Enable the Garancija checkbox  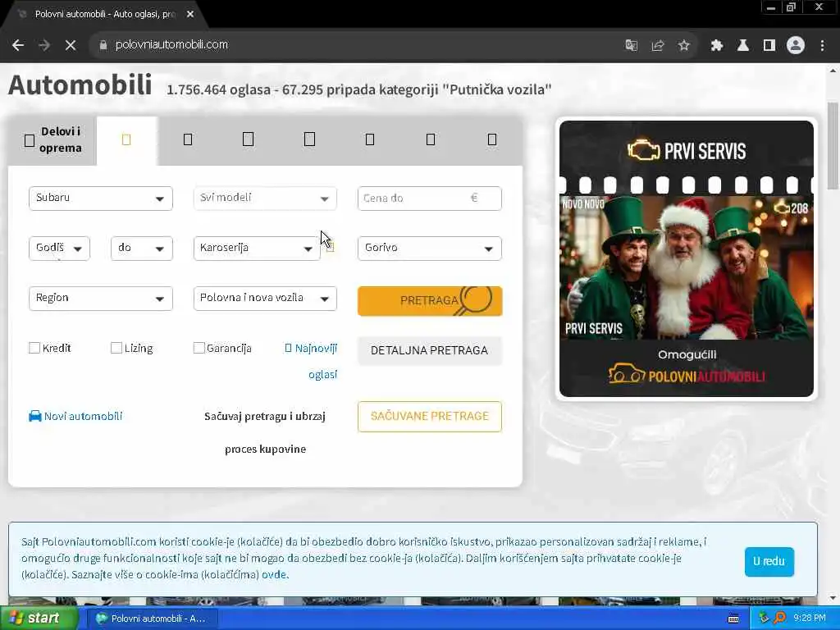click(x=199, y=348)
